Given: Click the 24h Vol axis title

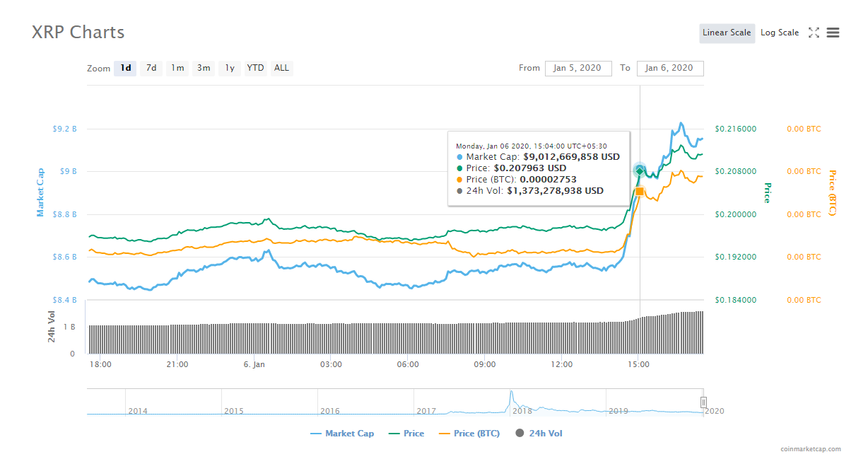Looking at the screenshot, I should (x=52, y=327).
